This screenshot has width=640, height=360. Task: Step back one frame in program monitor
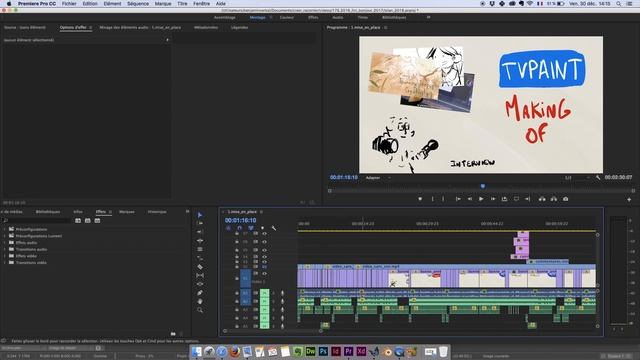470,199
